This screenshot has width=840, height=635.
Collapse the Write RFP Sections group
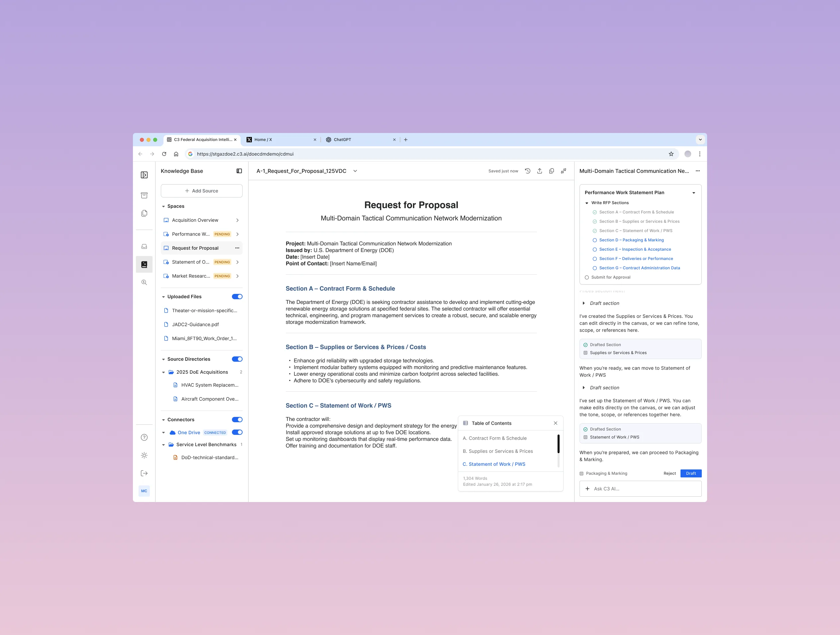587,203
